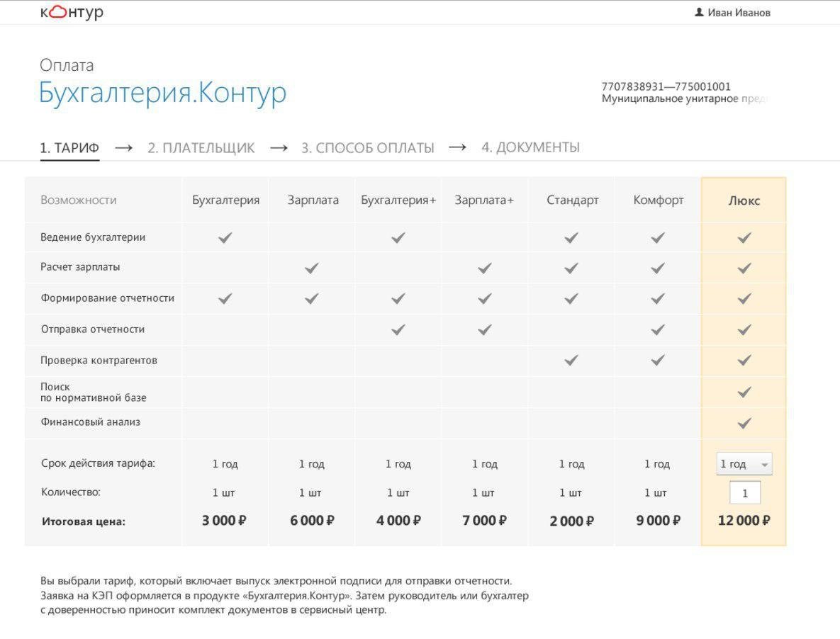Click 1 год value under Комфорт
840x639 pixels.
[x=657, y=464]
